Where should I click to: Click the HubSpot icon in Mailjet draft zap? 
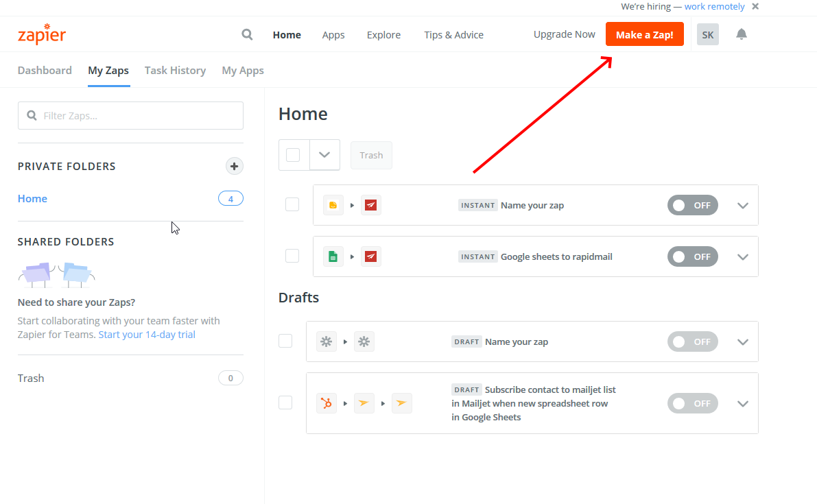(x=326, y=403)
